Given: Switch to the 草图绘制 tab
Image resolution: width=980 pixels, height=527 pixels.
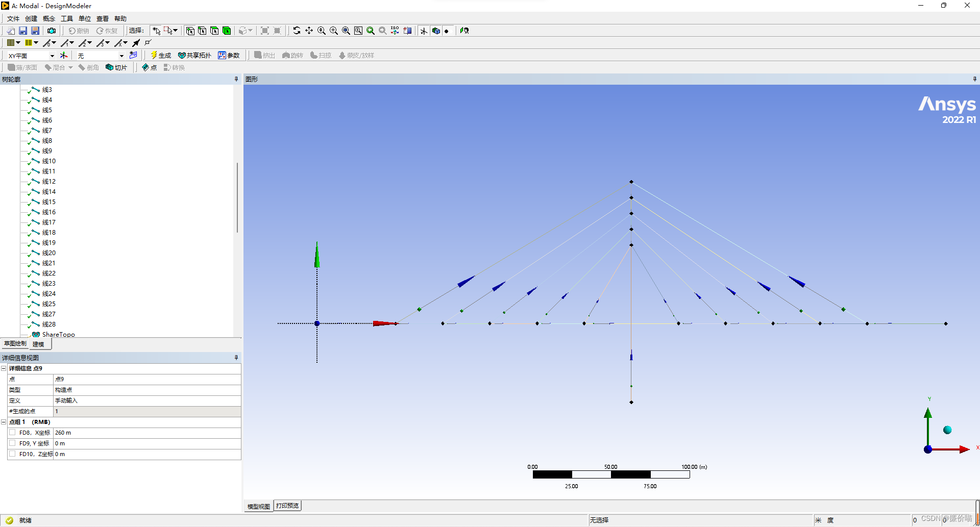Looking at the screenshot, I should coord(15,344).
